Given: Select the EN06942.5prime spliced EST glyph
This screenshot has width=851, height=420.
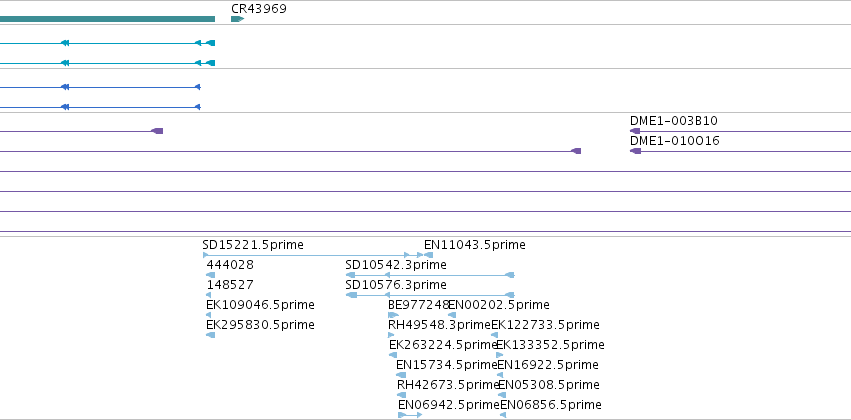Looking at the screenshot, I should click(x=410, y=415).
